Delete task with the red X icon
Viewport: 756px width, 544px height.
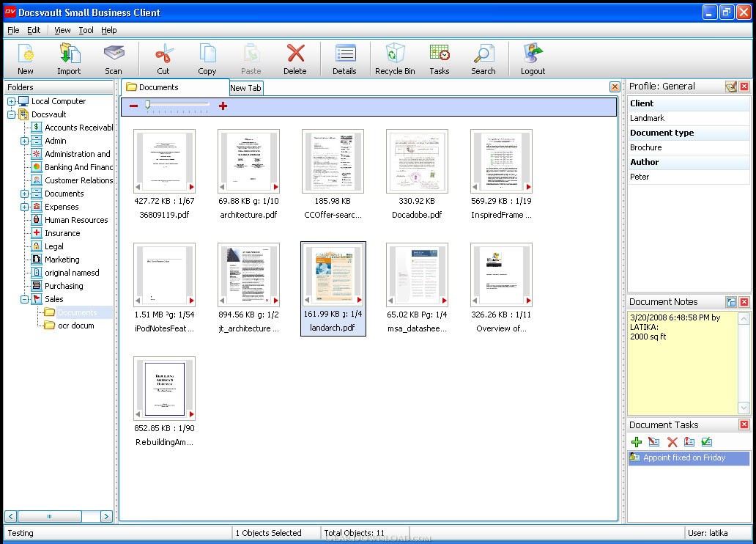click(x=672, y=441)
